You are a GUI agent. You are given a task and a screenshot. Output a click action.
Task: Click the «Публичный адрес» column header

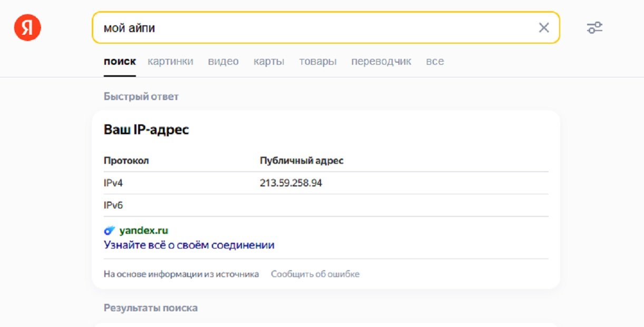(301, 161)
